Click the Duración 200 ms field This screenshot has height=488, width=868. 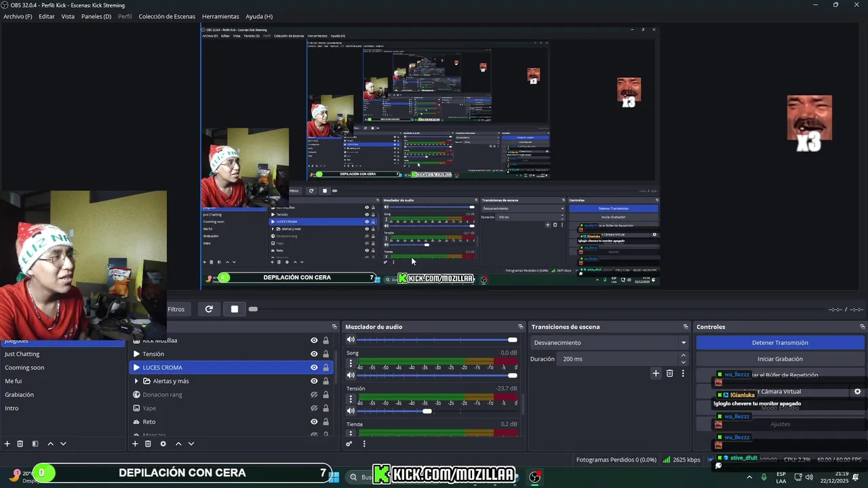click(x=617, y=359)
